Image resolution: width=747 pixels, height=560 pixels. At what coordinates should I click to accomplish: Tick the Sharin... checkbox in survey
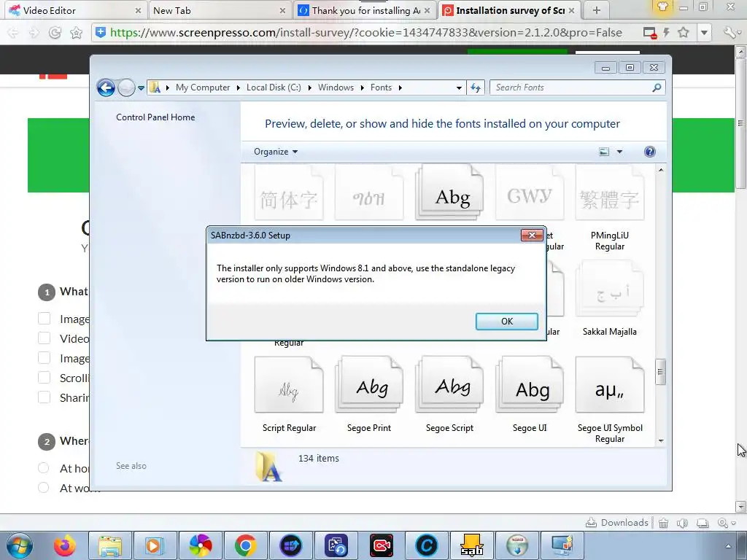tap(44, 397)
